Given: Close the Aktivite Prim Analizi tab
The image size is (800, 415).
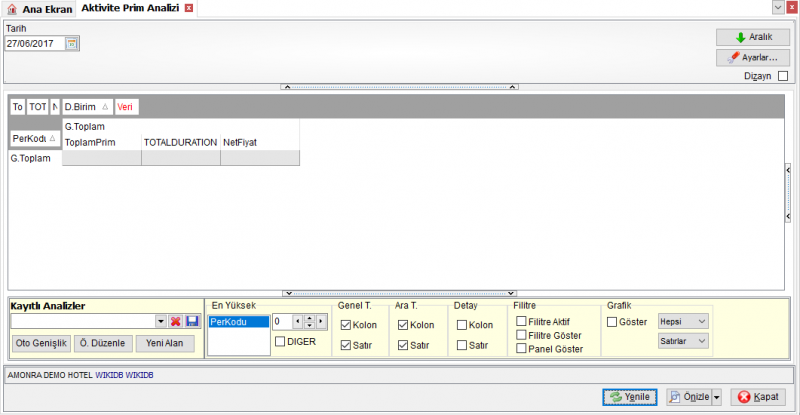Looking at the screenshot, I should pos(189,8).
